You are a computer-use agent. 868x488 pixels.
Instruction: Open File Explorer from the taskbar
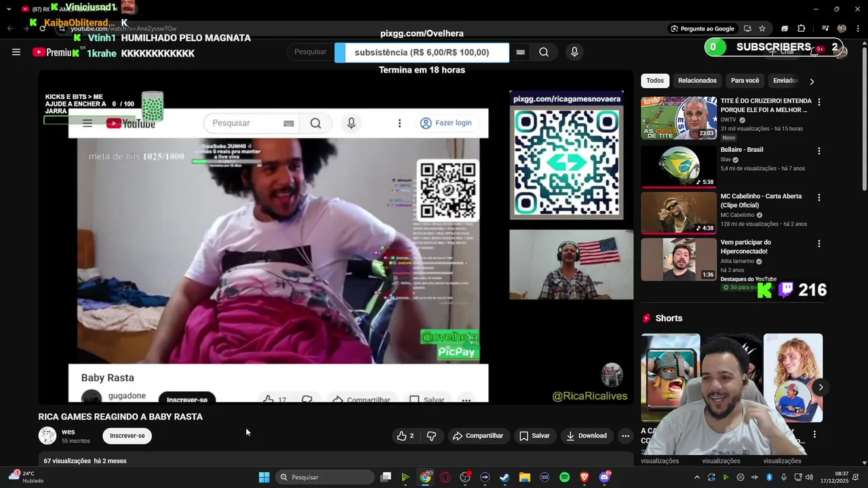(524, 477)
